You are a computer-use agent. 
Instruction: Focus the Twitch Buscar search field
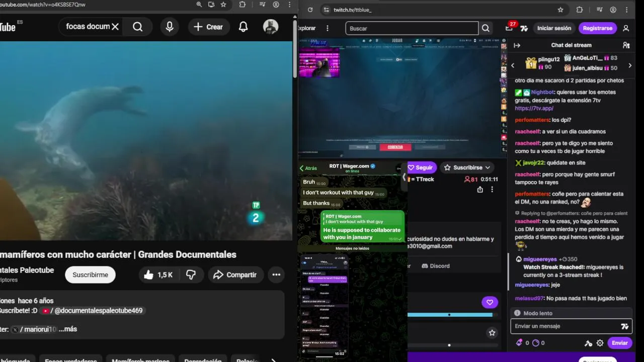[x=412, y=29]
